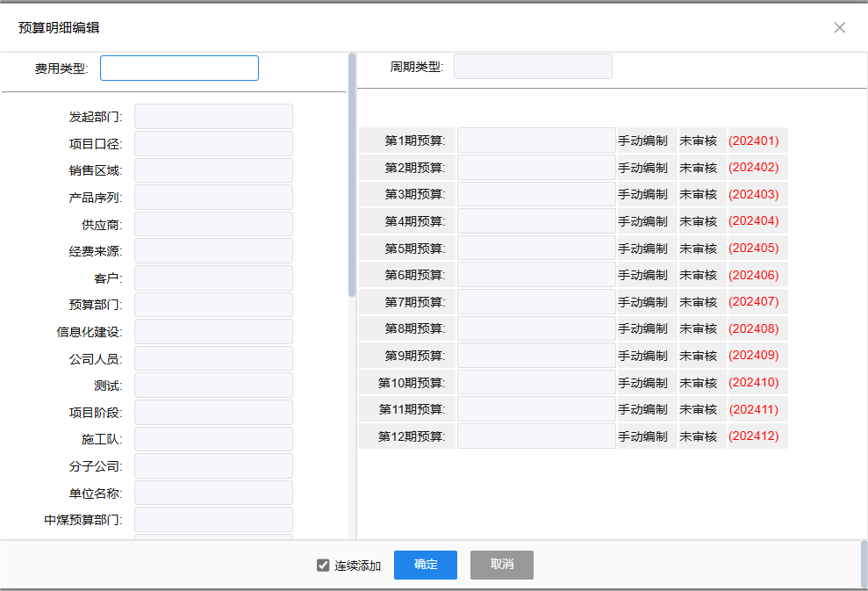The width and height of the screenshot is (868, 591).
Task: Open the 销售区域 field
Action: pos(213,170)
